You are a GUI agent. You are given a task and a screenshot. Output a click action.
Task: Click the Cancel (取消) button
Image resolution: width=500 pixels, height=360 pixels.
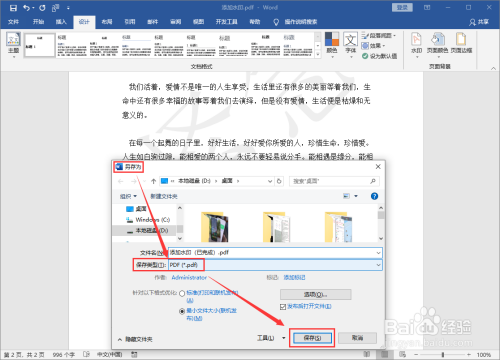(x=357, y=338)
